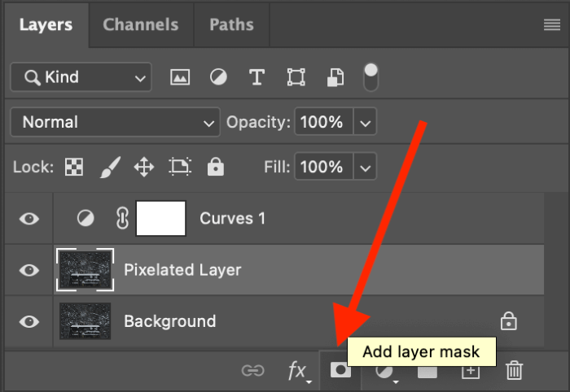
Task: Switch to the Paths tab
Action: click(x=231, y=24)
